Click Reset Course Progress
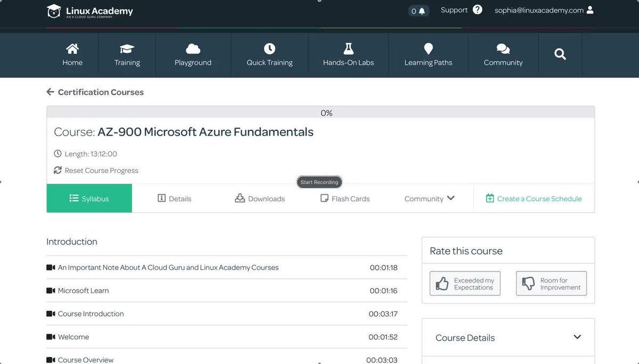Screen dimensions: 639x364 coord(101,170)
